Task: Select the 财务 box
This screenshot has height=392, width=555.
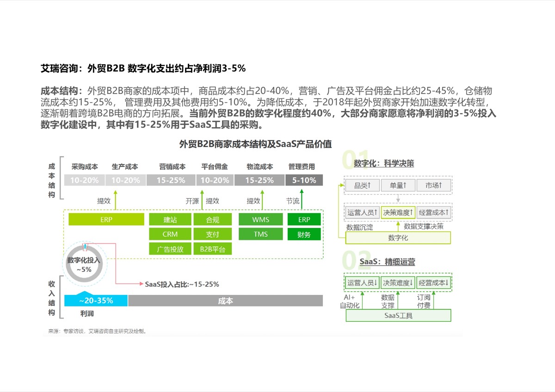Action: (x=304, y=234)
